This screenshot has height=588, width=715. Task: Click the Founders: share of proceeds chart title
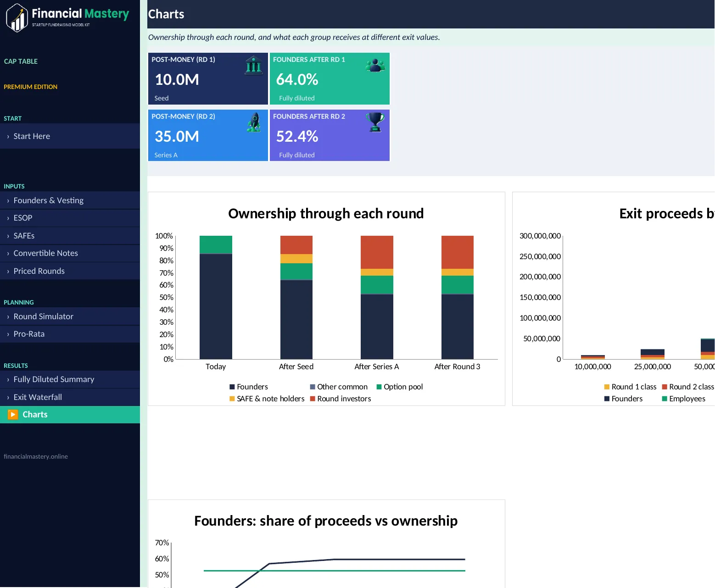(x=326, y=521)
